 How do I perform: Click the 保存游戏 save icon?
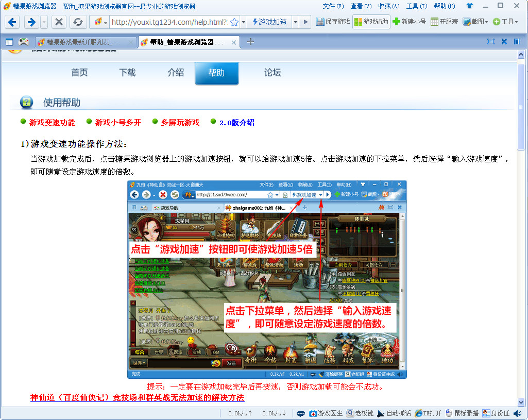click(333, 22)
